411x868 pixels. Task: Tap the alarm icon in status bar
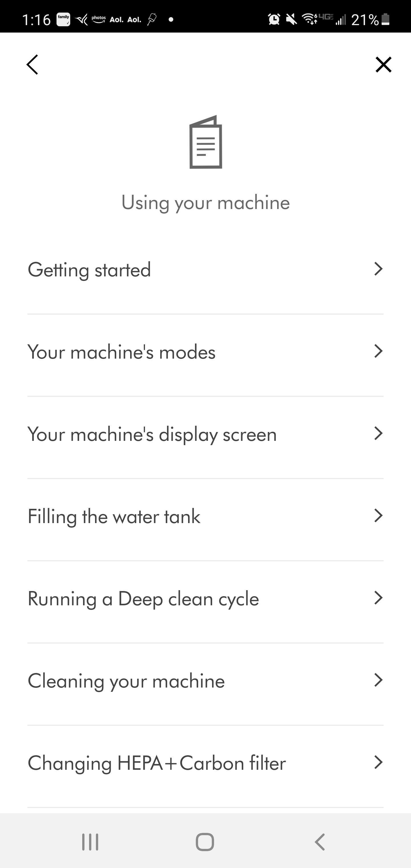coord(274,19)
